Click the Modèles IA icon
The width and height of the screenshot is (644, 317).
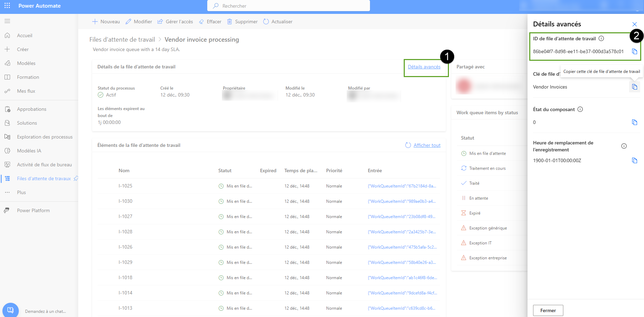point(7,151)
